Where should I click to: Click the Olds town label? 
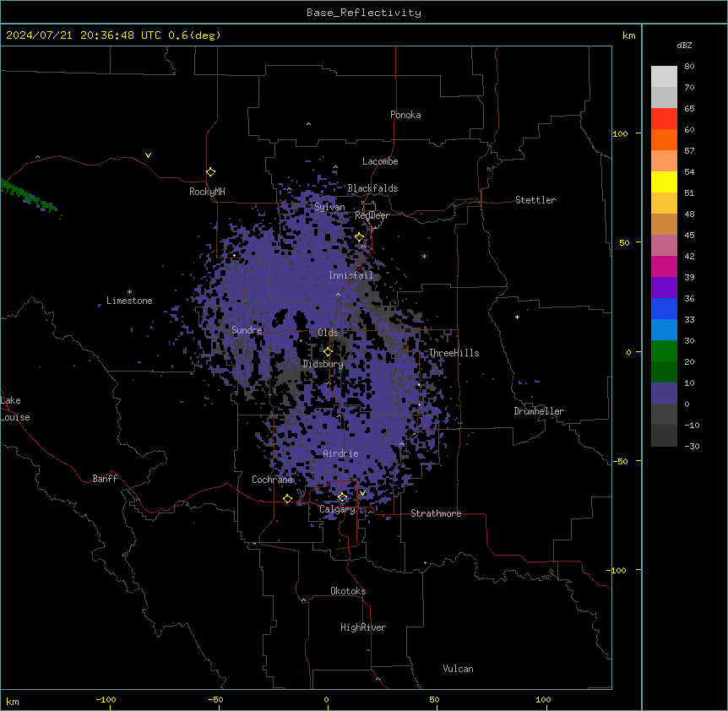(328, 333)
